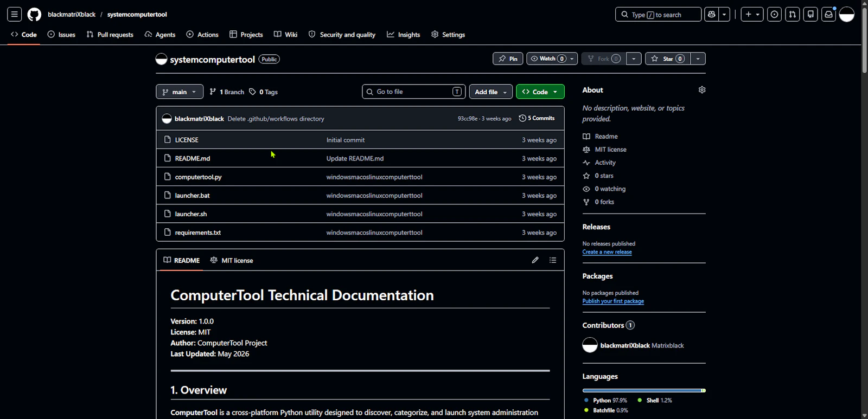Screen dimensions: 868x419
Task: Open Security and quality tab
Action: (342, 35)
